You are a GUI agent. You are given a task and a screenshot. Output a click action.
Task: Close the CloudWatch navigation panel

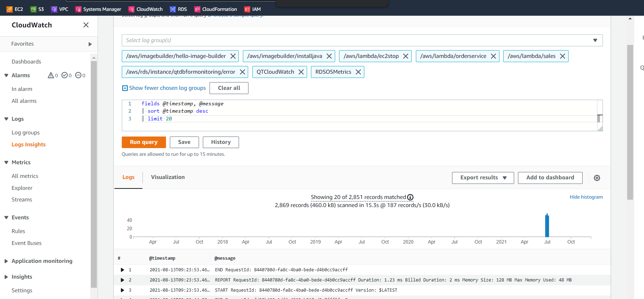click(x=86, y=25)
